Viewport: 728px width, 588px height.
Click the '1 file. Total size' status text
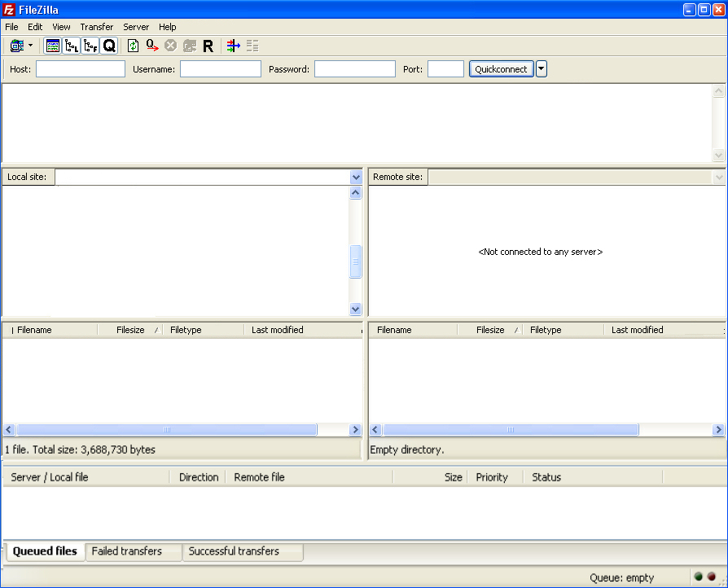click(x=81, y=450)
